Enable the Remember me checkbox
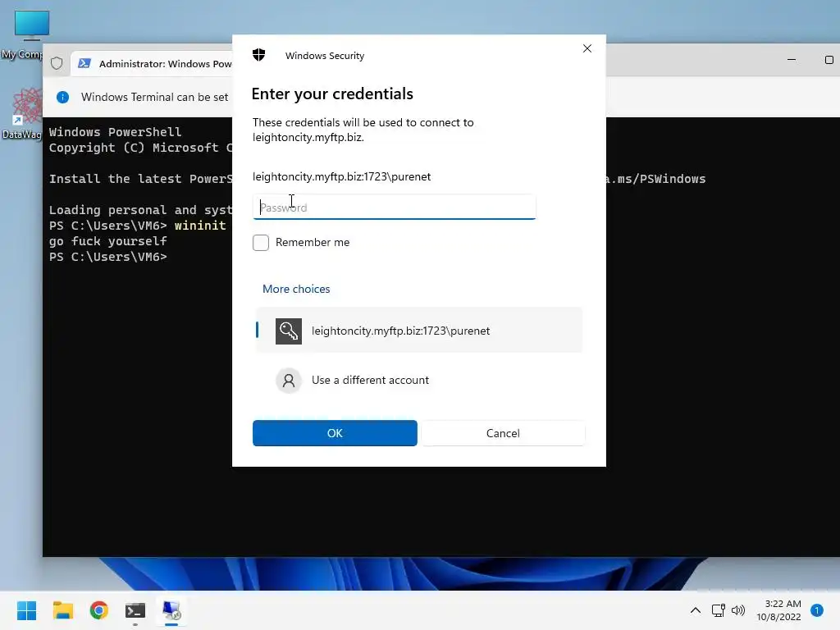This screenshot has height=630, width=840. [x=261, y=243]
